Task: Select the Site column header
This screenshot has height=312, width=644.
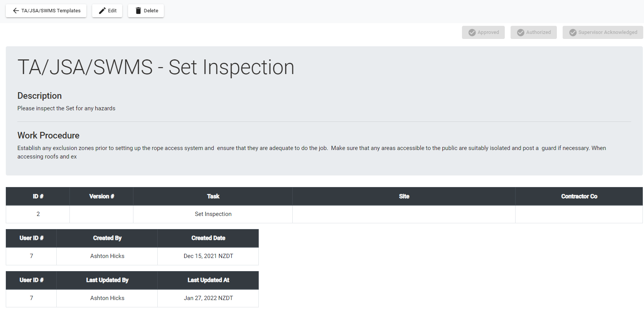Action: pyautogui.click(x=404, y=196)
